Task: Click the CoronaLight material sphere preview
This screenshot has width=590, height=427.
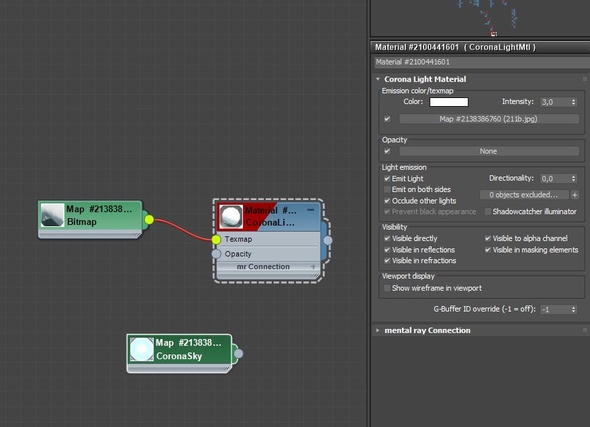Action: [231, 217]
